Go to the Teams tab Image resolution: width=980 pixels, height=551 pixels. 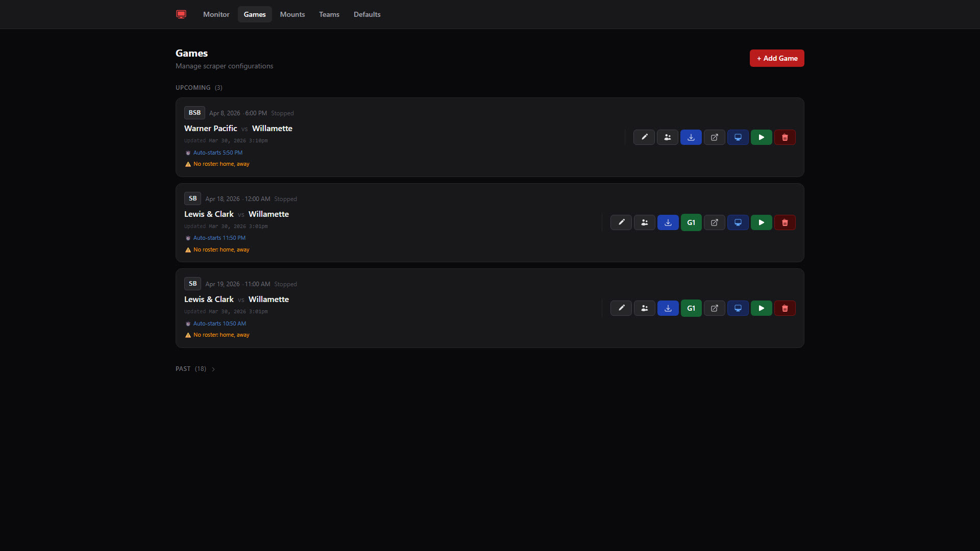tap(329, 14)
